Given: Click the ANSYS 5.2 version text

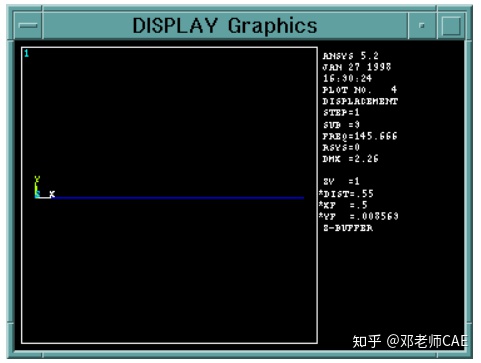Looking at the screenshot, I should pyautogui.click(x=350, y=56).
